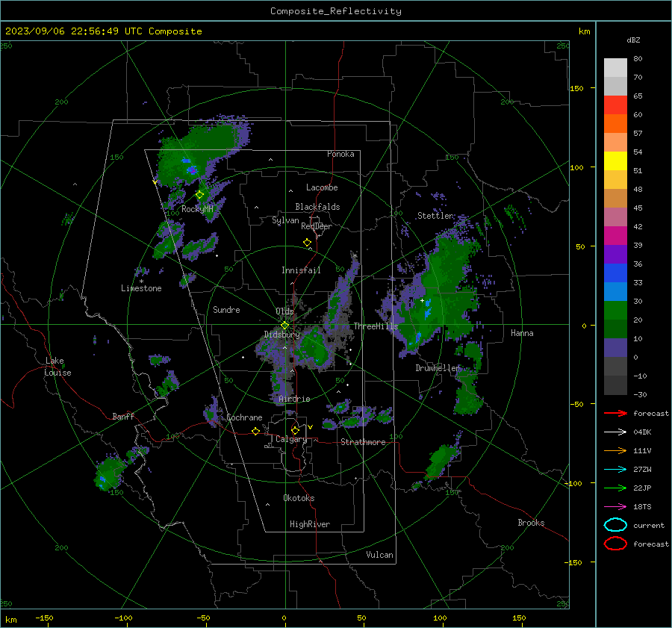
Task: Click the Ponoka label
Action: [340, 154]
